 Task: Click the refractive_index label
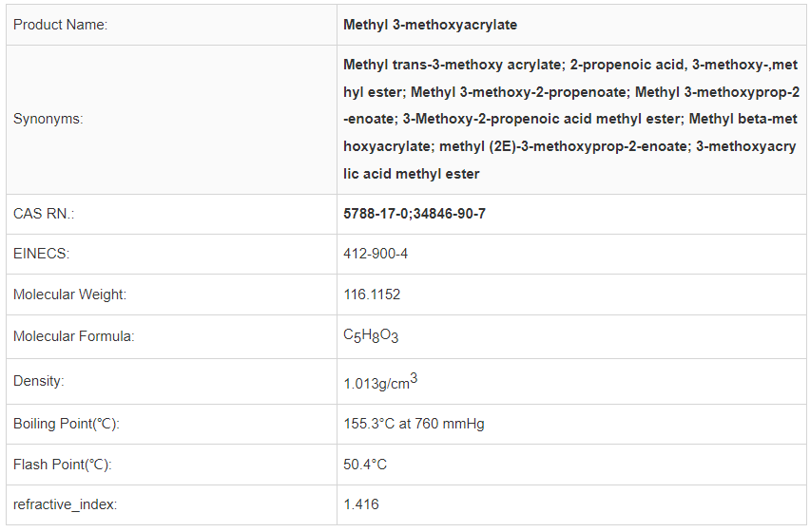(65, 504)
